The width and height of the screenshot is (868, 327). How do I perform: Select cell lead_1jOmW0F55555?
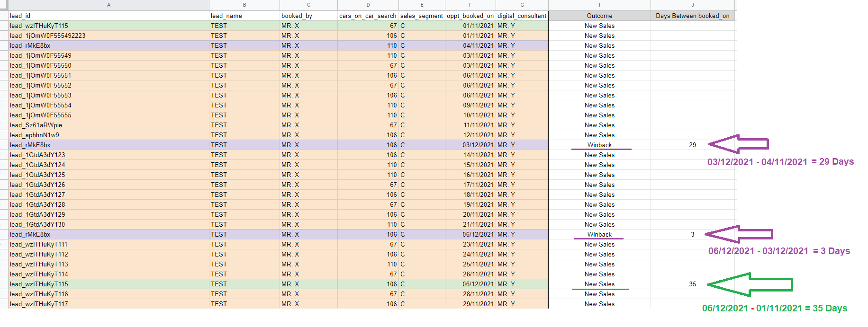coord(108,115)
